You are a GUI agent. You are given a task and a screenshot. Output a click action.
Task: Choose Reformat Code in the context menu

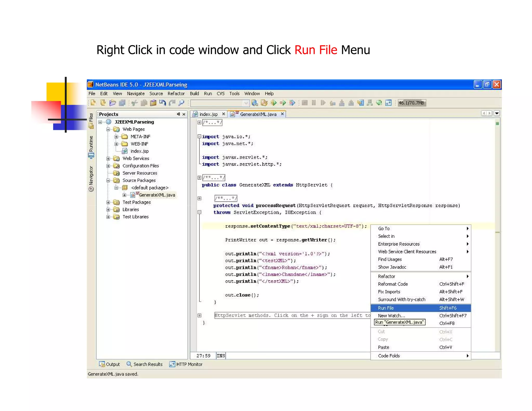click(x=421, y=284)
